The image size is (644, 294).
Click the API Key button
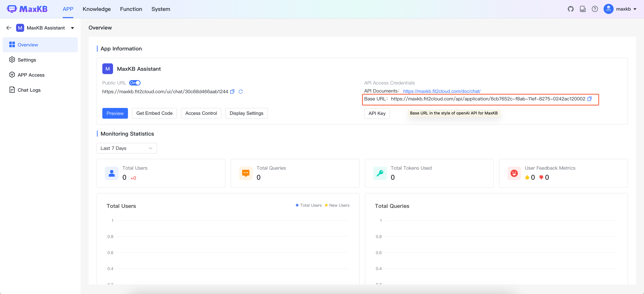[x=377, y=113]
